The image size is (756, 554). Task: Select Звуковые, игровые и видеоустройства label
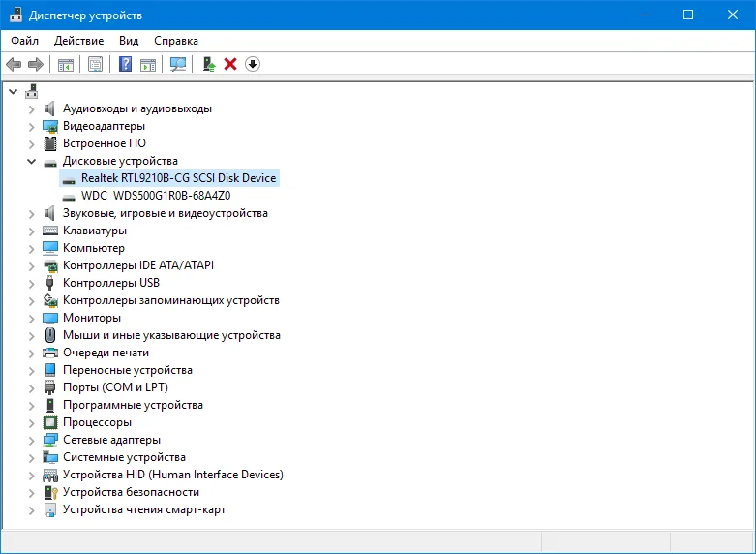pyautogui.click(x=165, y=213)
